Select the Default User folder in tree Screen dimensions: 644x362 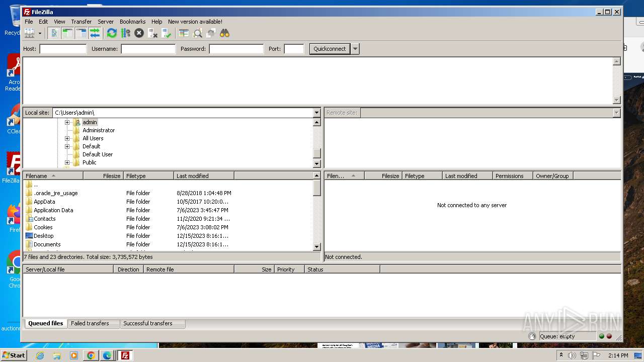click(x=98, y=154)
